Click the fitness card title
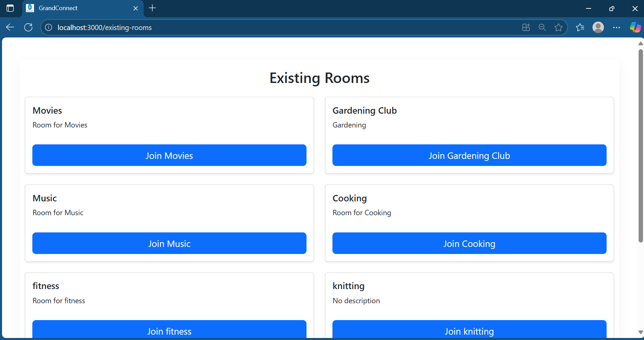The image size is (644, 340). [x=46, y=286]
